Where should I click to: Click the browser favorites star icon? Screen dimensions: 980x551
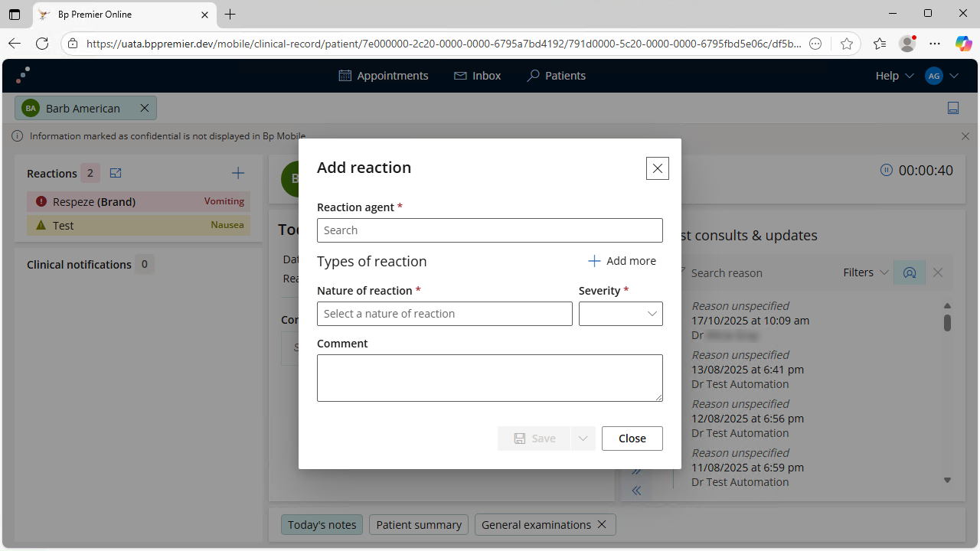(847, 44)
